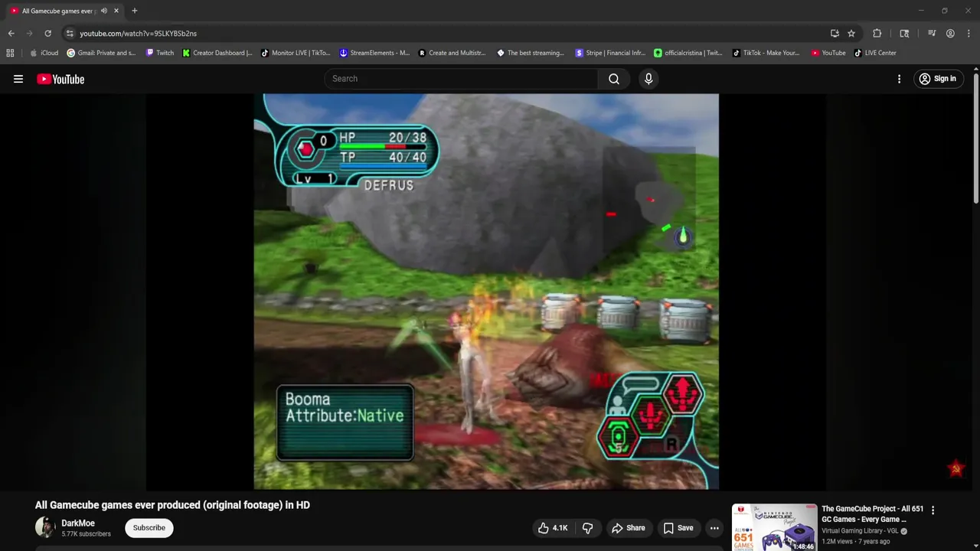This screenshot has height=551, width=980.
Task: Open YouTube bookmark in bookmarks bar
Action: point(828,53)
